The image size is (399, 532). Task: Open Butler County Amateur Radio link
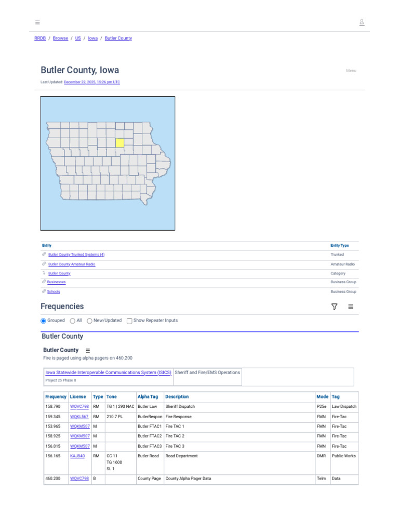72,264
